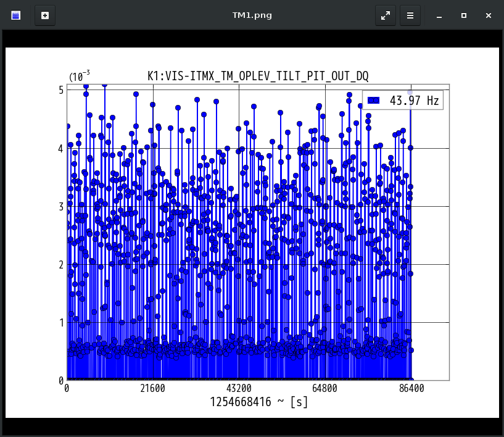
Task: Open the hamburger main menu
Action: (x=410, y=15)
